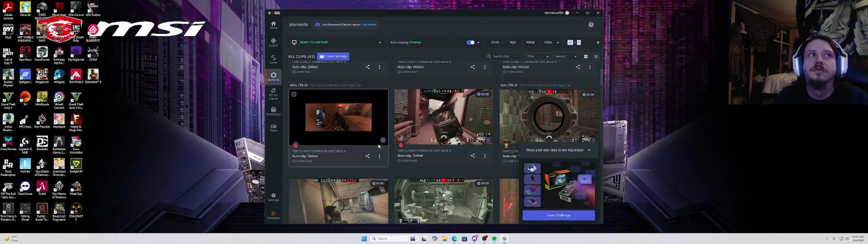The height and width of the screenshot is (244, 868).
Task: Toggle the Auto-clipping switch
Action: (x=470, y=42)
